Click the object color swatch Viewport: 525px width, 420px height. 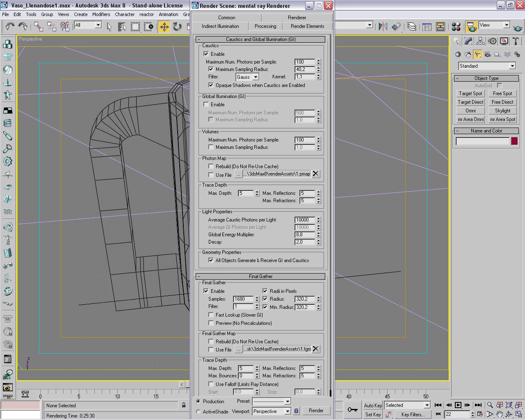(514, 141)
